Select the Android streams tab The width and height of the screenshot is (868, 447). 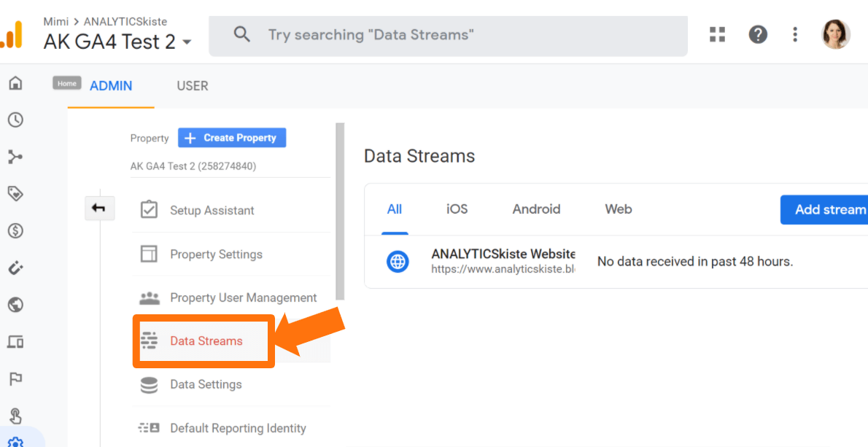pos(536,209)
